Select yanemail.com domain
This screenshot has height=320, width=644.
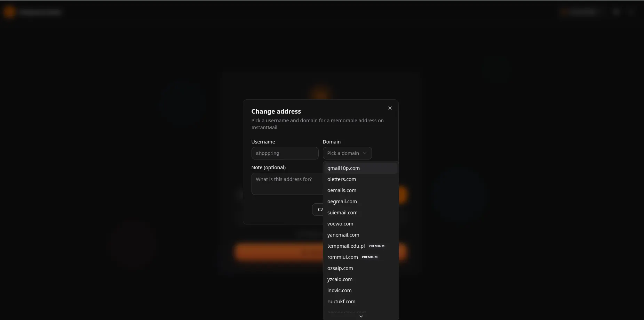pos(361,235)
